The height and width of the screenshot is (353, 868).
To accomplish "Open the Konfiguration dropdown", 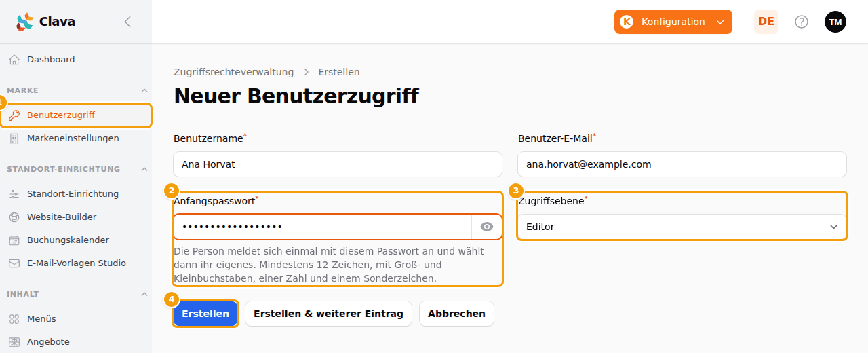I will click(673, 22).
